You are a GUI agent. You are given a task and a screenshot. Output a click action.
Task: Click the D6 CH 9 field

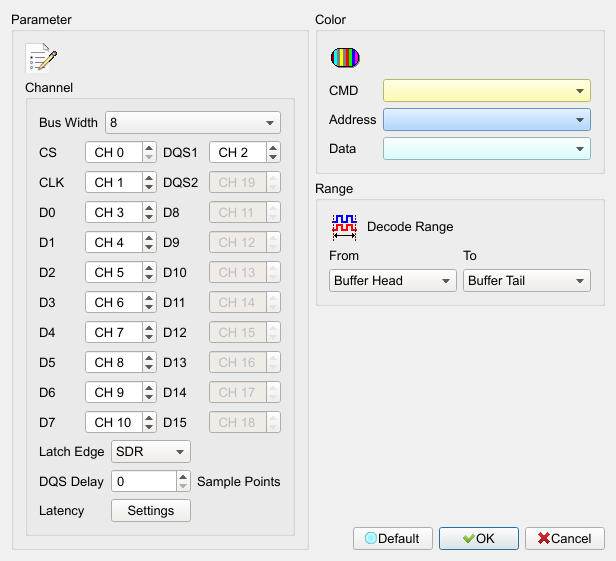tap(114, 392)
